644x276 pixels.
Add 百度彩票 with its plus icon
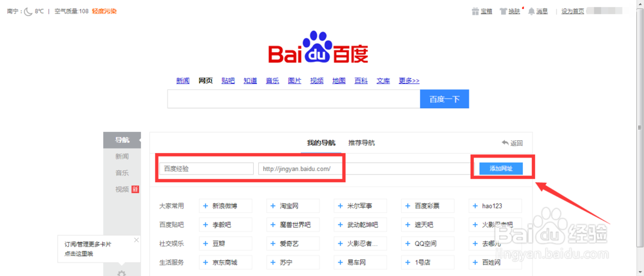408,206
